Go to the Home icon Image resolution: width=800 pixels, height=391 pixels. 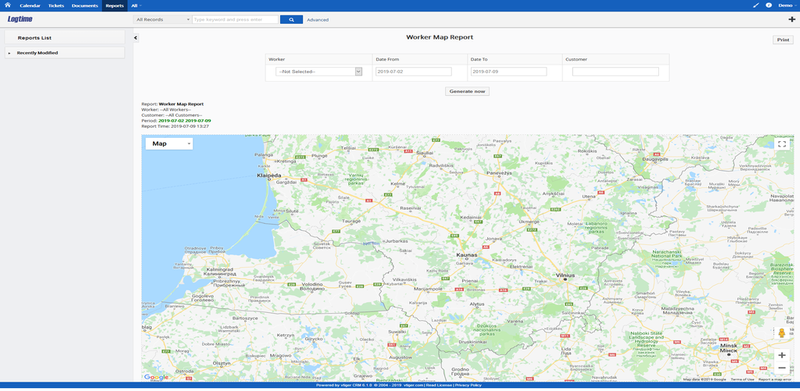click(x=7, y=5)
